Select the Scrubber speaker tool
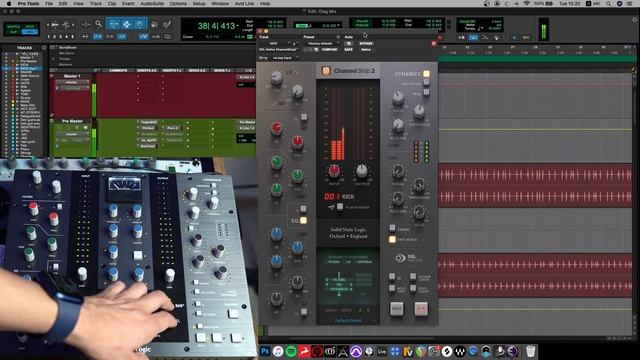The image size is (640, 360). coord(154,24)
